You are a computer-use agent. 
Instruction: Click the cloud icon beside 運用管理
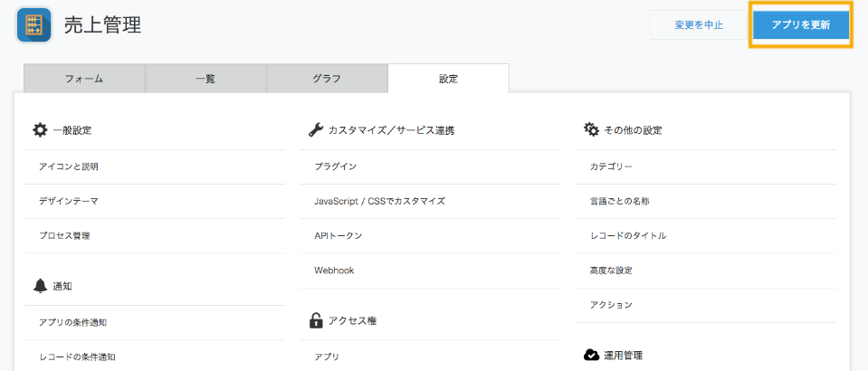click(591, 355)
